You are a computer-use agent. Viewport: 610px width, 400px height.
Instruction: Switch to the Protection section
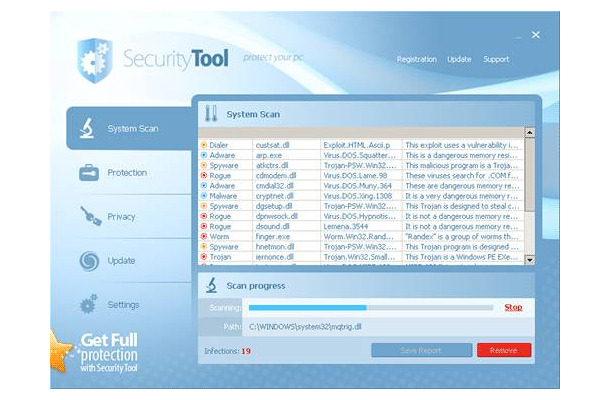pyautogui.click(x=127, y=172)
